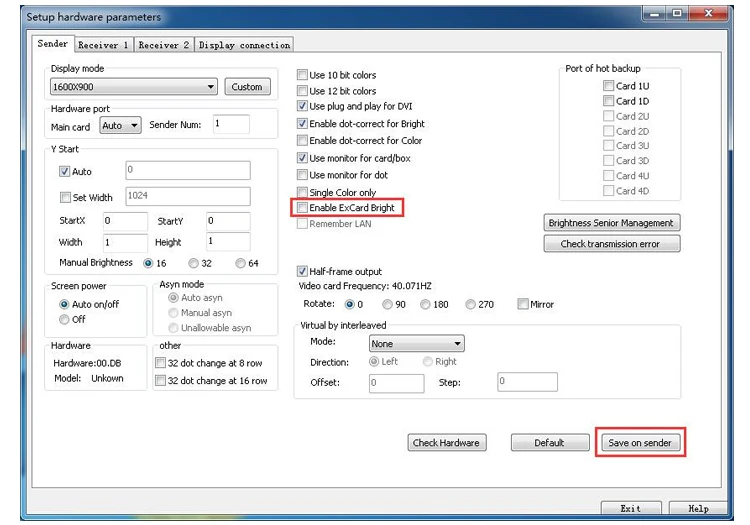Switch to the Receiver 1 tab
Image resolution: width=750 pixels, height=525 pixels.
(104, 45)
